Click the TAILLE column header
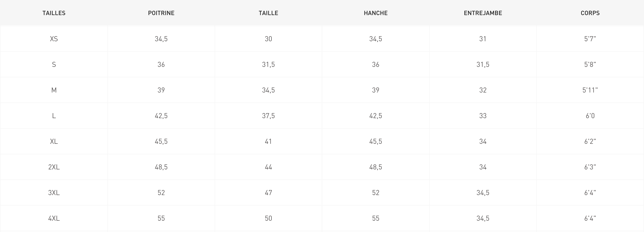Screen dimensions: 644x232 pyautogui.click(x=268, y=13)
